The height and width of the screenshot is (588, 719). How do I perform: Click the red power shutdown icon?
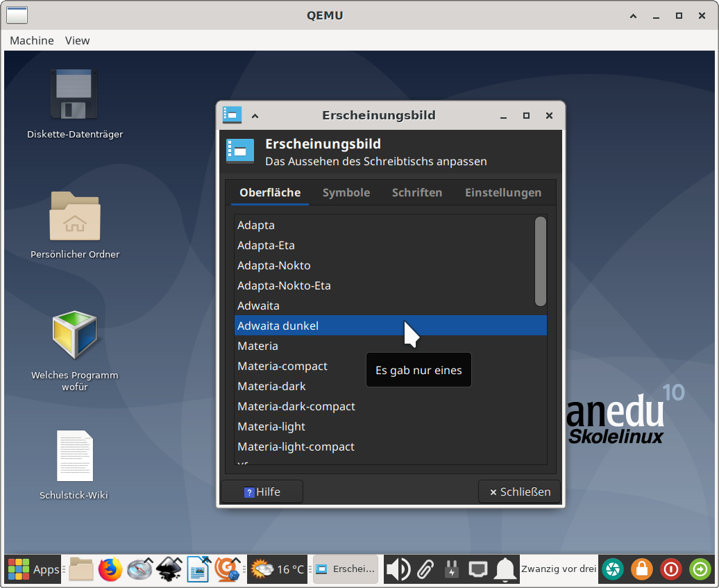[x=671, y=569]
